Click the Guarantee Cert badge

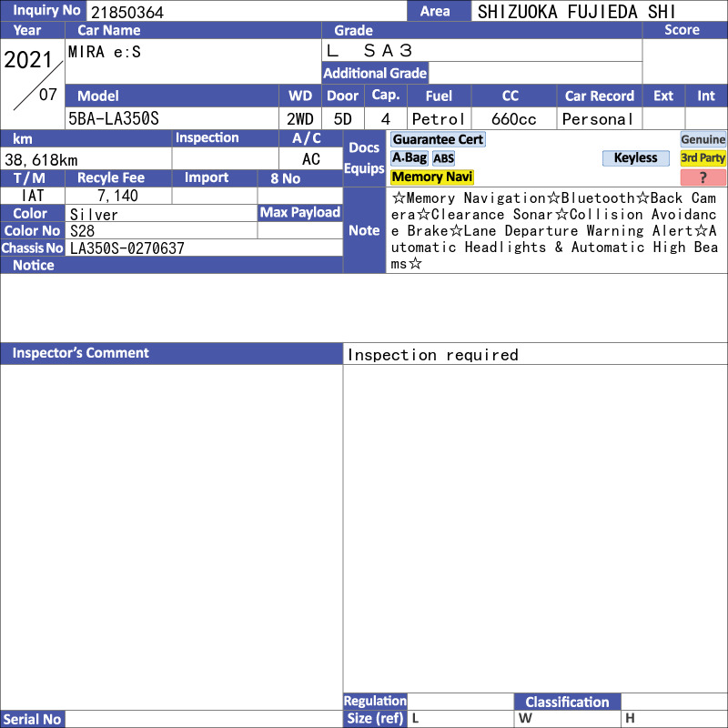coord(438,140)
